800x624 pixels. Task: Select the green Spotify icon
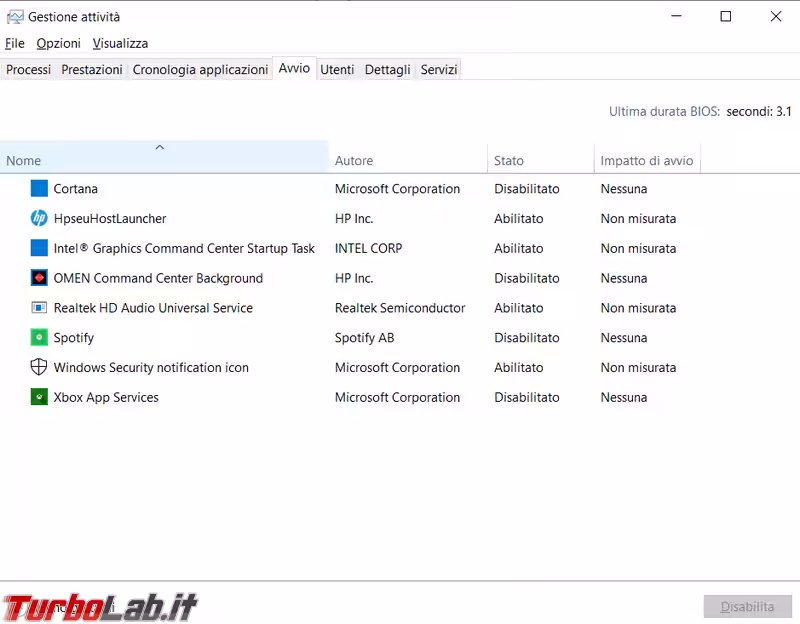click(x=39, y=338)
